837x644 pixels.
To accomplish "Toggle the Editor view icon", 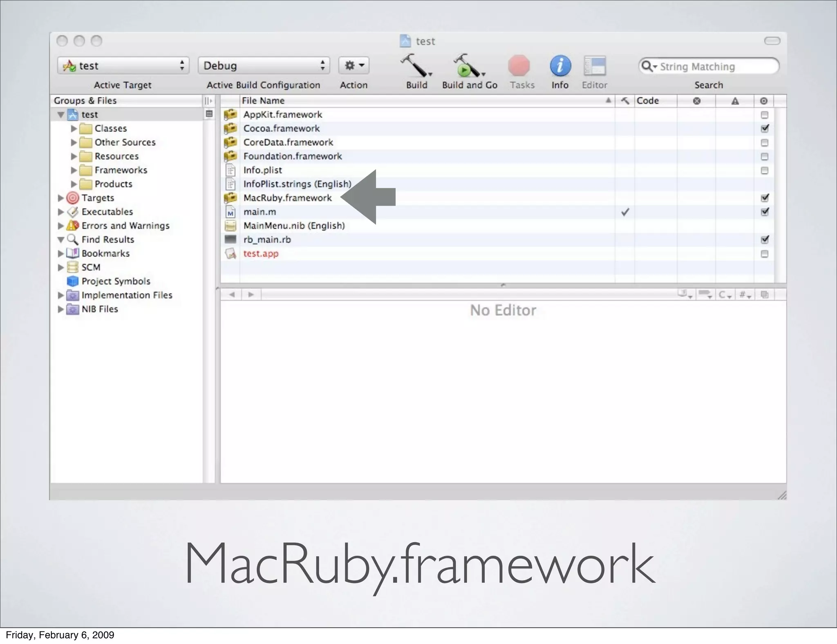I will (x=595, y=66).
